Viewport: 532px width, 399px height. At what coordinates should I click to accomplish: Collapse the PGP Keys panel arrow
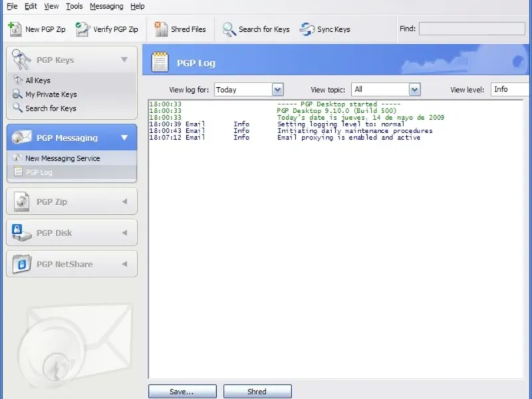click(x=124, y=60)
